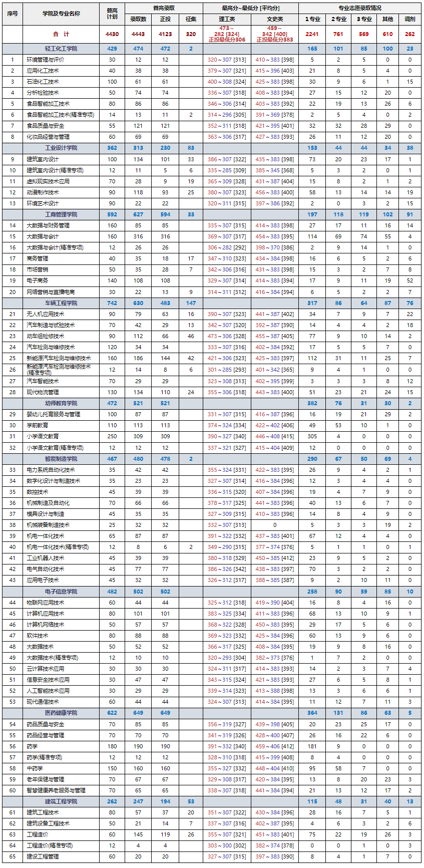The height and width of the screenshot is (868, 424).
Task: Select the total plan value 4430
Action: pyautogui.click(x=112, y=34)
